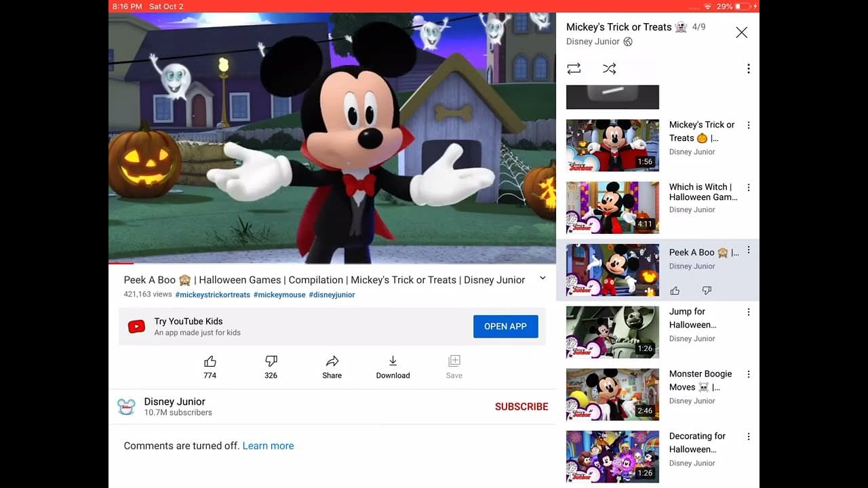
Task: Open menu for Monster Boogie Moves video
Action: [749, 375]
